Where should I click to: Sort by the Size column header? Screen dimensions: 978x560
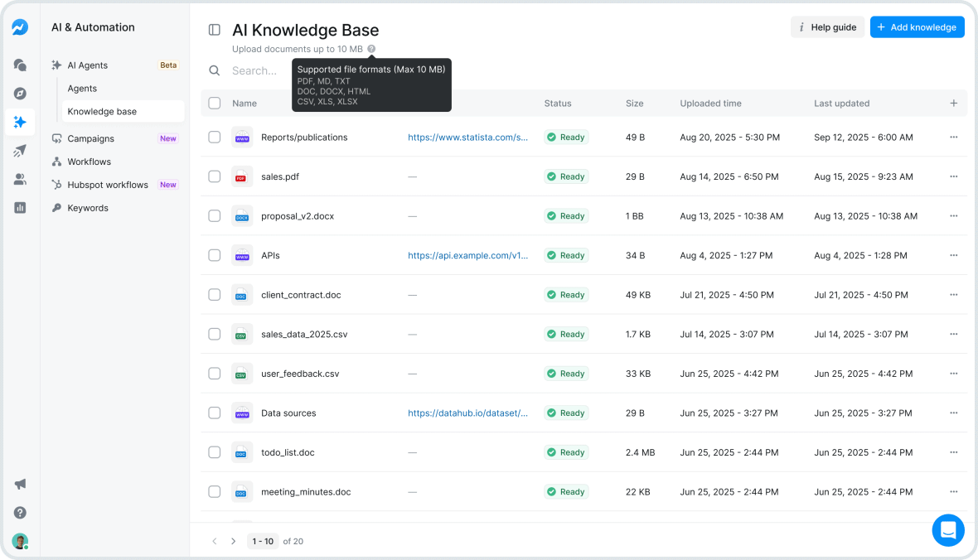(x=634, y=103)
